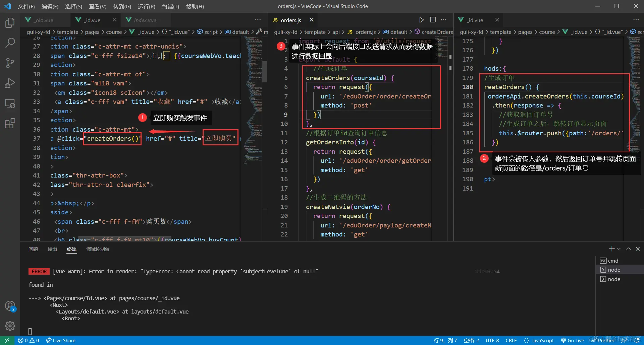Run the orders.js file with play icon

(422, 20)
